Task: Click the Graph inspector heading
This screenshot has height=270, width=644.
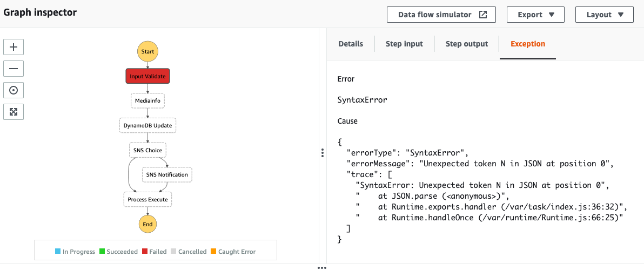Action: click(40, 12)
